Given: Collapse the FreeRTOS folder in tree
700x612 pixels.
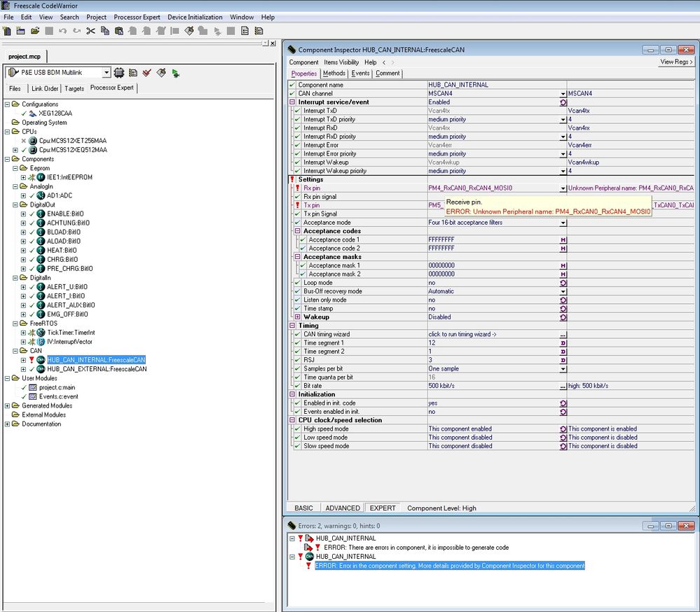Looking at the screenshot, I should point(15,324).
